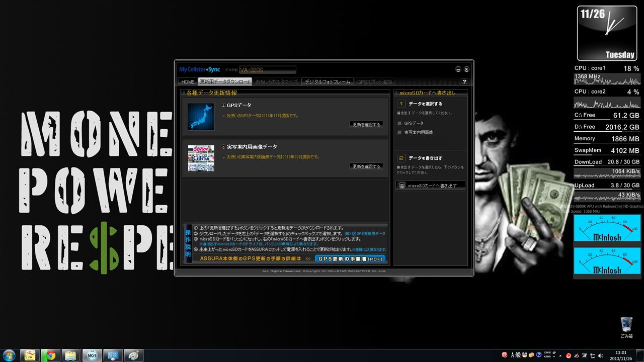Screen dimensions: 644x362
Task: Click the C:\ Free disk meter
Action: click(607, 116)
